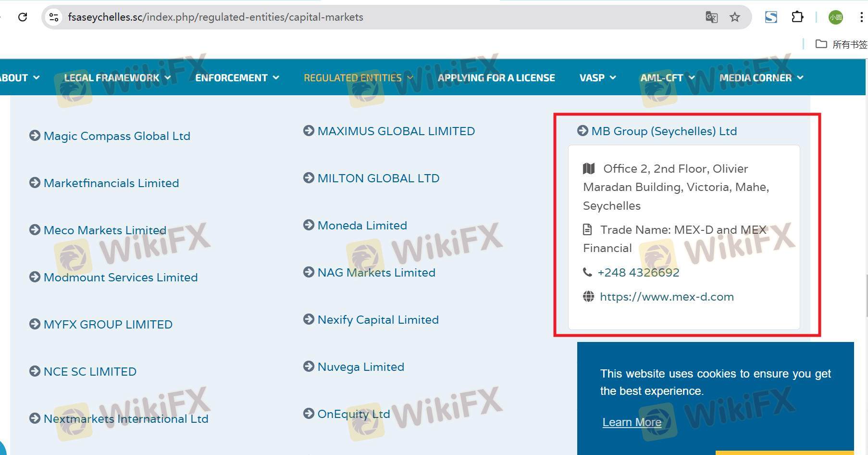868x455 pixels.
Task: Expand the REGULATED ENTITIES chevron
Action: pyautogui.click(x=410, y=77)
